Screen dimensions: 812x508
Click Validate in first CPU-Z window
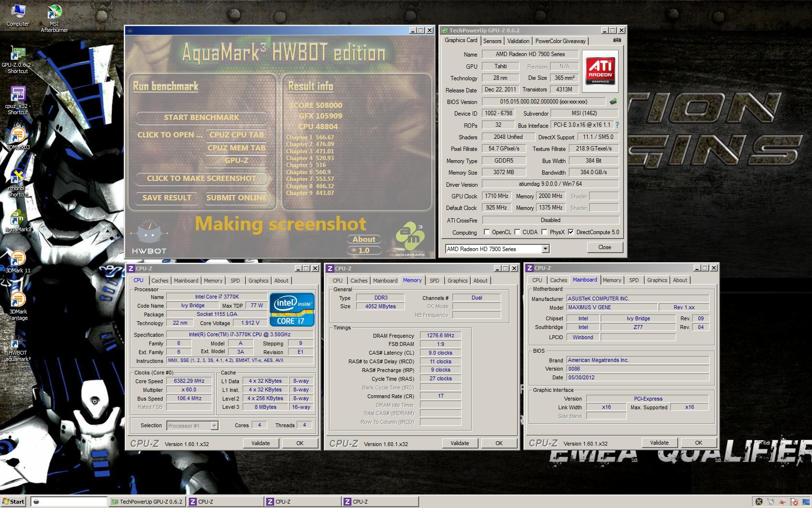pos(261,443)
